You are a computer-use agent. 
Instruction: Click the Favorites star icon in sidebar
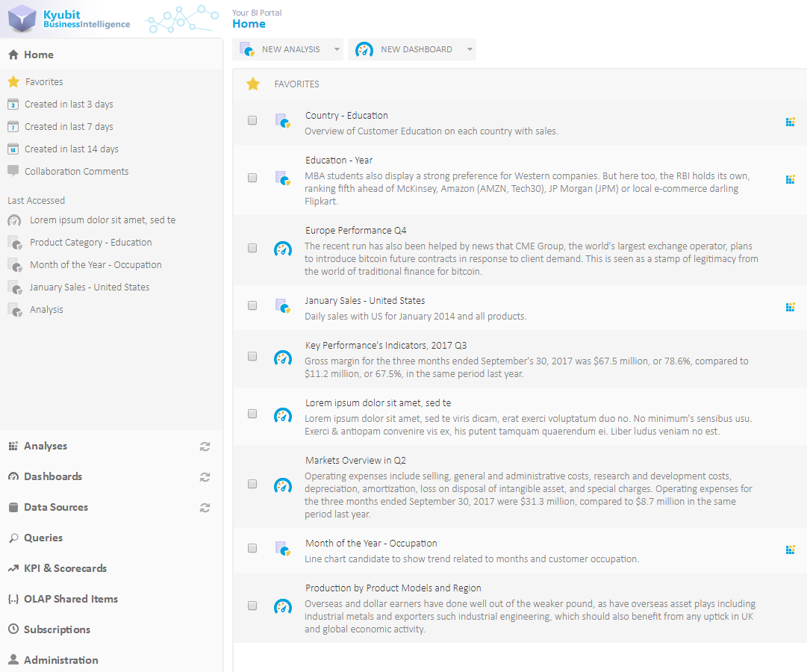(x=13, y=81)
